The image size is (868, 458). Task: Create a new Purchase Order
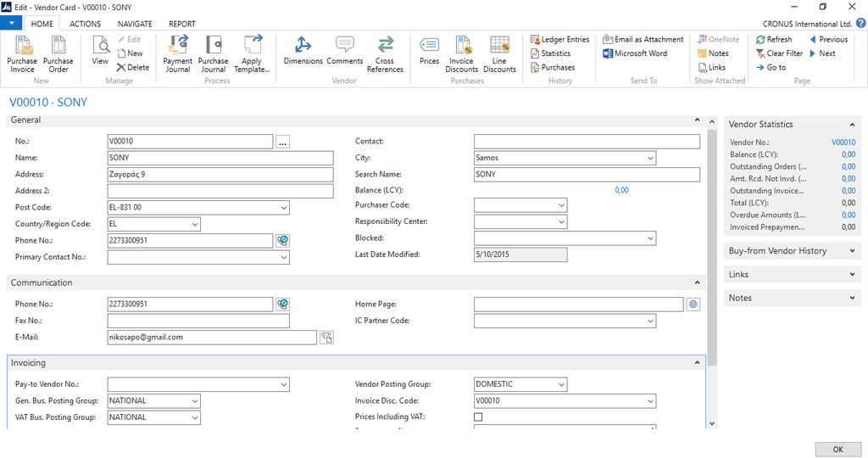tap(58, 53)
